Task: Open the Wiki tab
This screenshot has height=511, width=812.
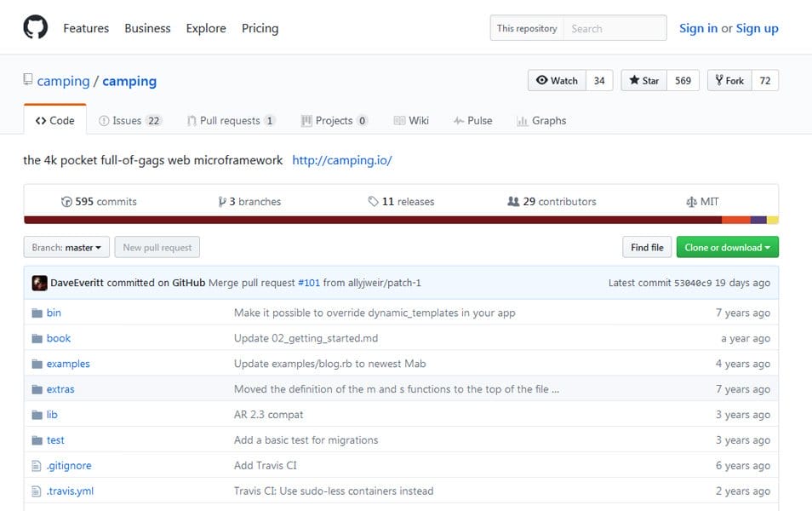Action: click(x=411, y=120)
